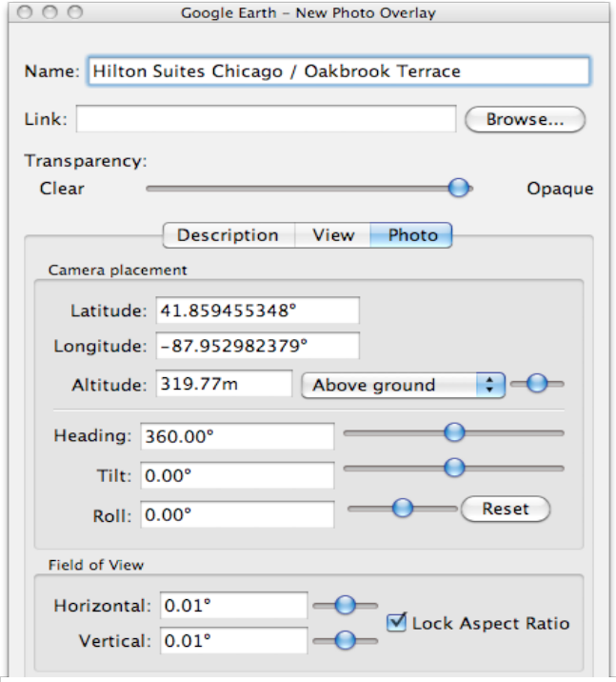Screen dimensions: 616x682
Task: Click the Horizontal field of view slider
Action: click(x=346, y=605)
